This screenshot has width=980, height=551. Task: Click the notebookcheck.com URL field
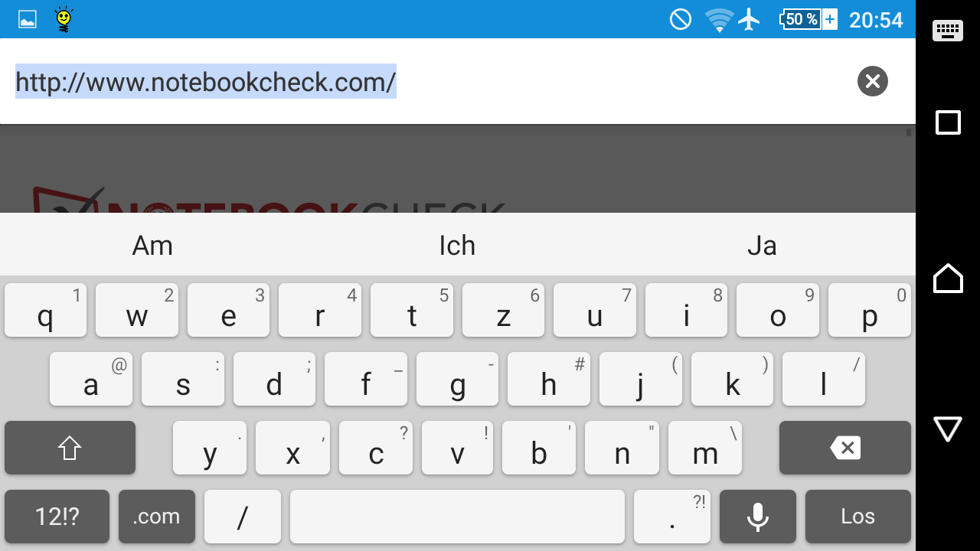[429, 81]
